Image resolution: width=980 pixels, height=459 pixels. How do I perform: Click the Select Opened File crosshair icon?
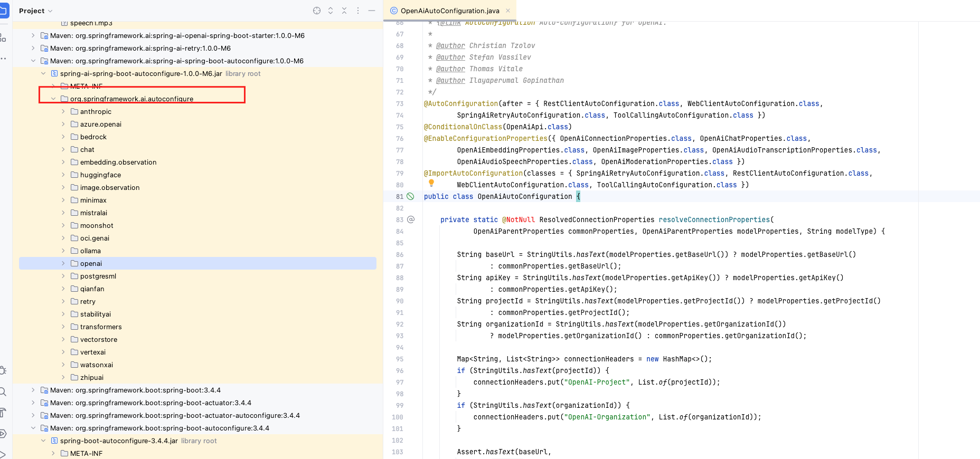tap(317, 11)
